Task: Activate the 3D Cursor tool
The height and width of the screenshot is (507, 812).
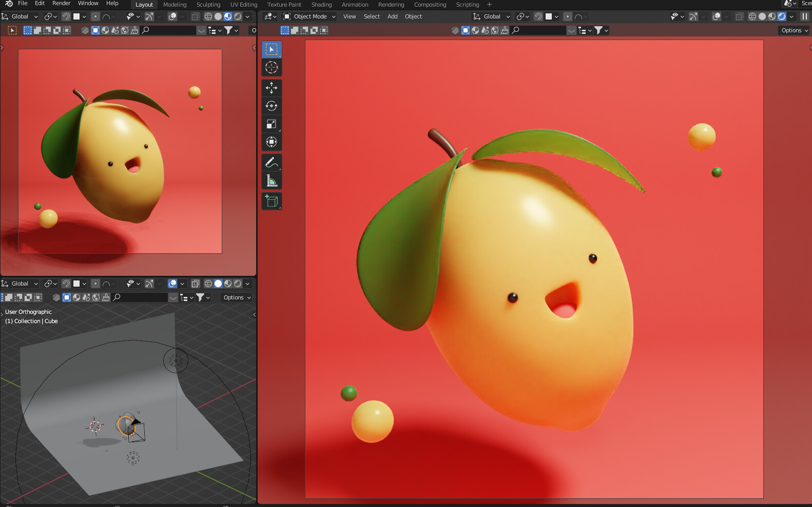Action: coord(271,67)
